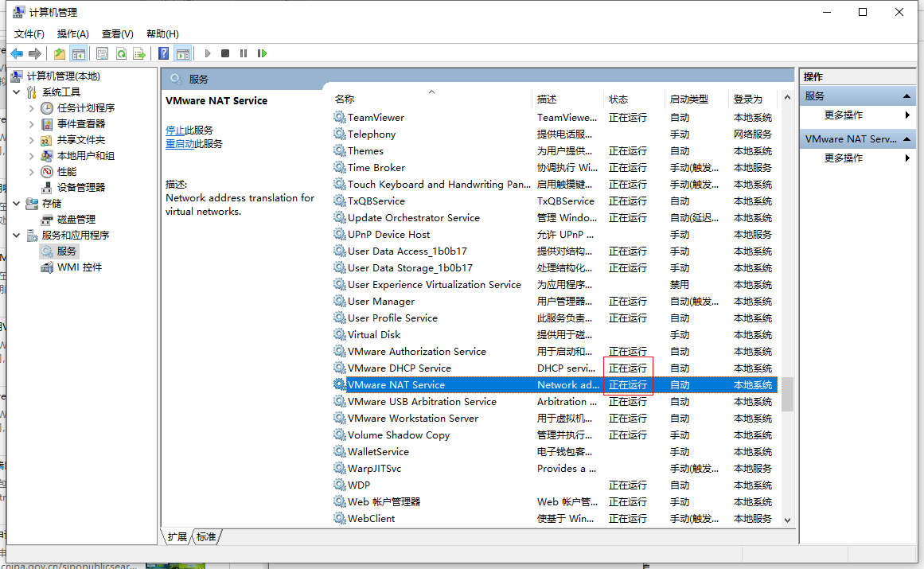This screenshot has height=569, width=924.
Task: Collapse VMware NAT Serv... actions section
Action: 906,139
